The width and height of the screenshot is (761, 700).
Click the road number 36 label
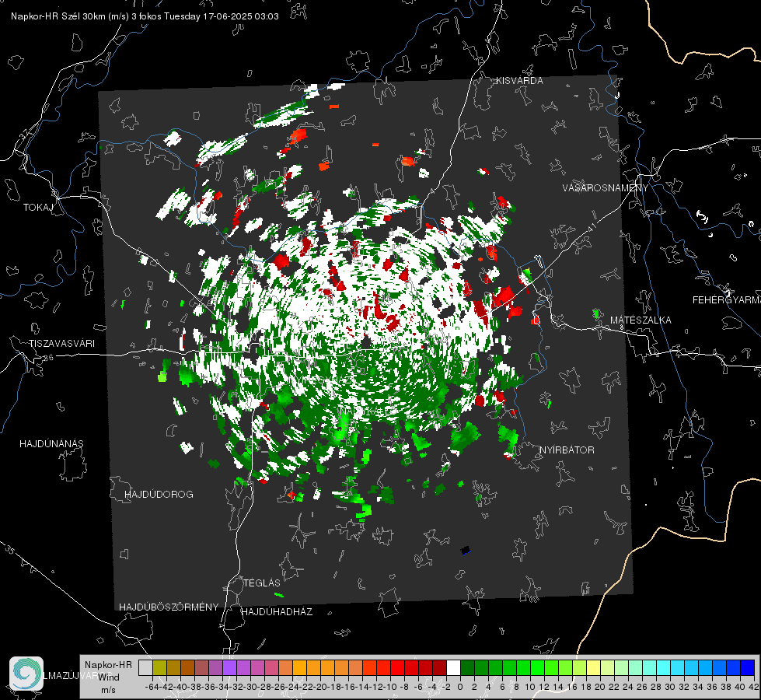[48, 358]
